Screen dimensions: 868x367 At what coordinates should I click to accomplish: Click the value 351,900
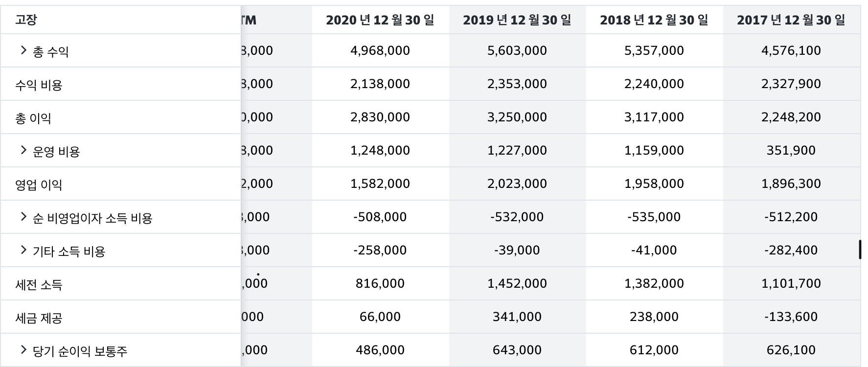[791, 150]
